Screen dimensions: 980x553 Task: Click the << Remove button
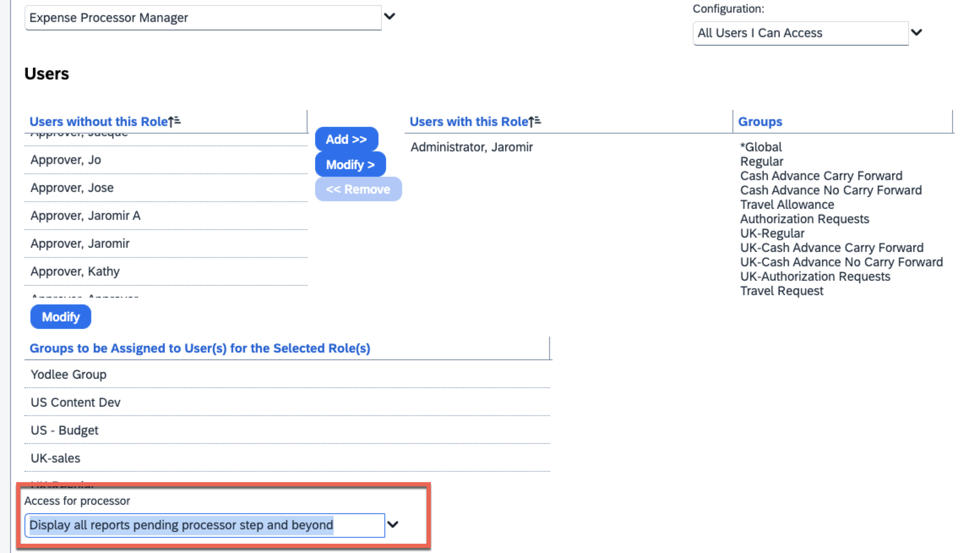[358, 189]
